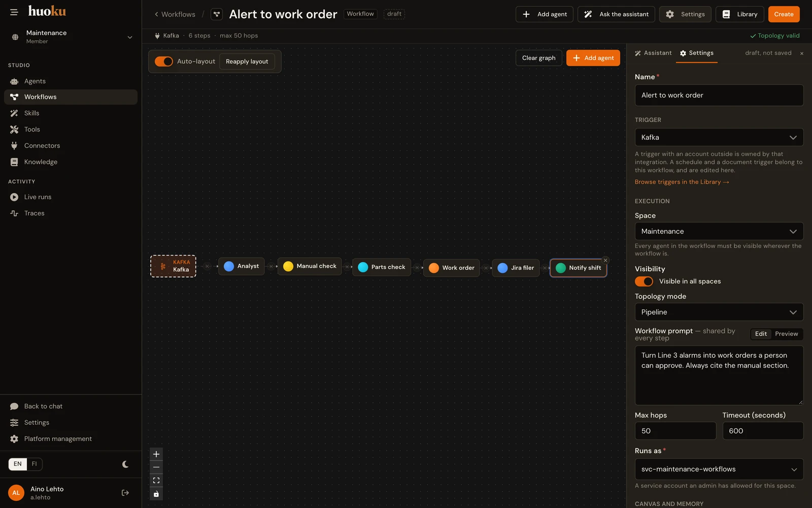Switch workflow prompt to Preview mode
Screen dimensions: 812x508
pyautogui.click(x=787, y=334)
